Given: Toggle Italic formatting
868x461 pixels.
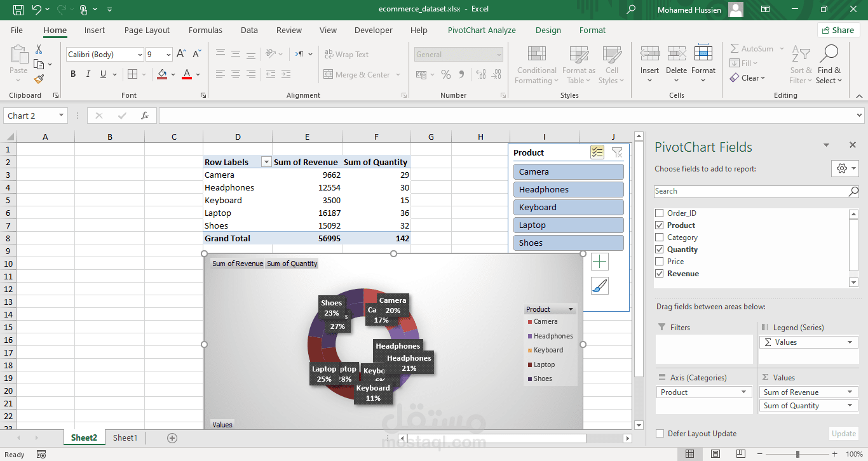Looking at the screenshot, I should 88,74.
